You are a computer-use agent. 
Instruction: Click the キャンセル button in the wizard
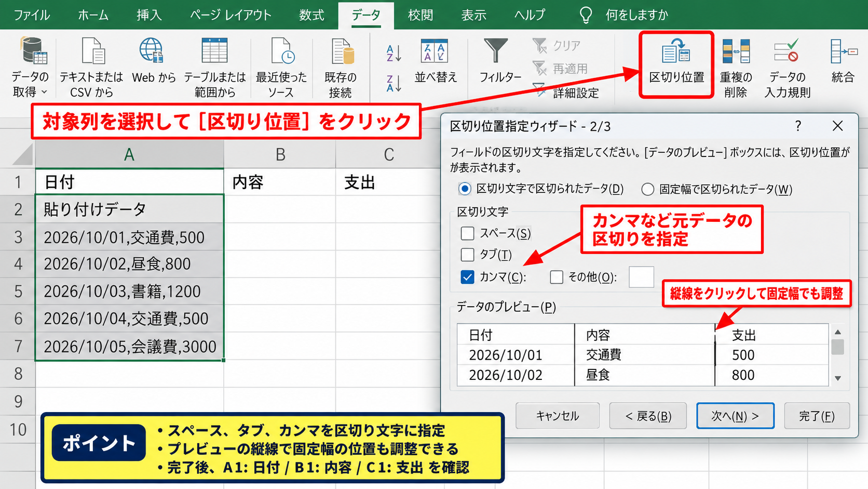pyautogui.click(x=558, y=416)
